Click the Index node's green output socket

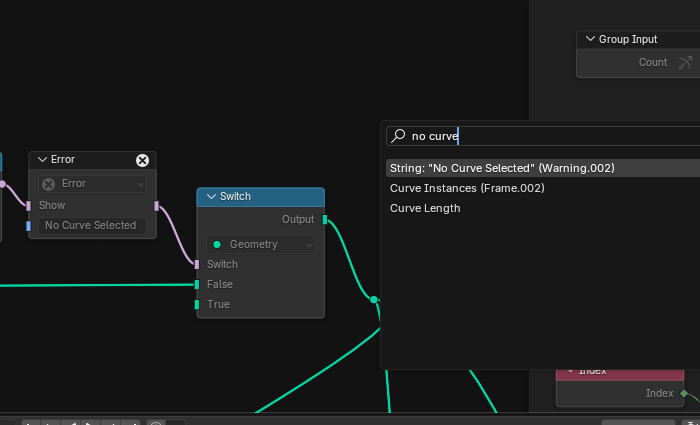(684, 394)
